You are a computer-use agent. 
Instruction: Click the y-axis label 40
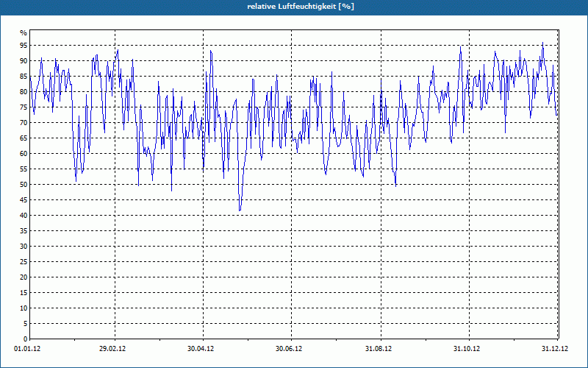24,215
